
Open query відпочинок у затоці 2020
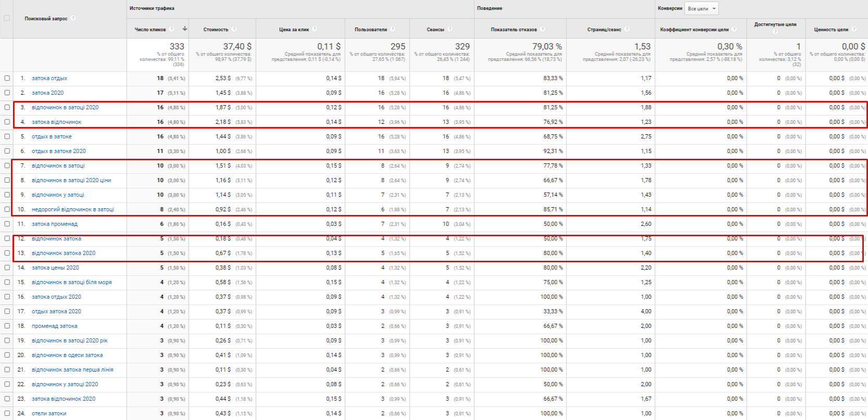pos(65,384)
